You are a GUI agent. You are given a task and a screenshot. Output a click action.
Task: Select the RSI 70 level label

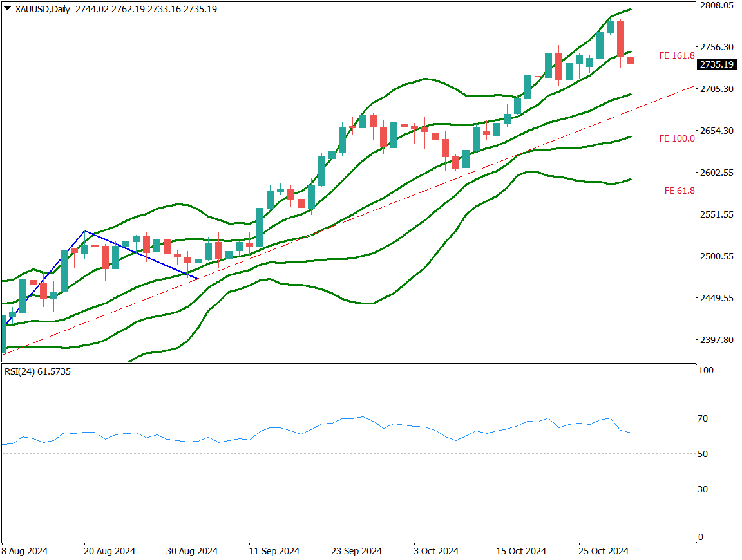click(x=703, y=418)
